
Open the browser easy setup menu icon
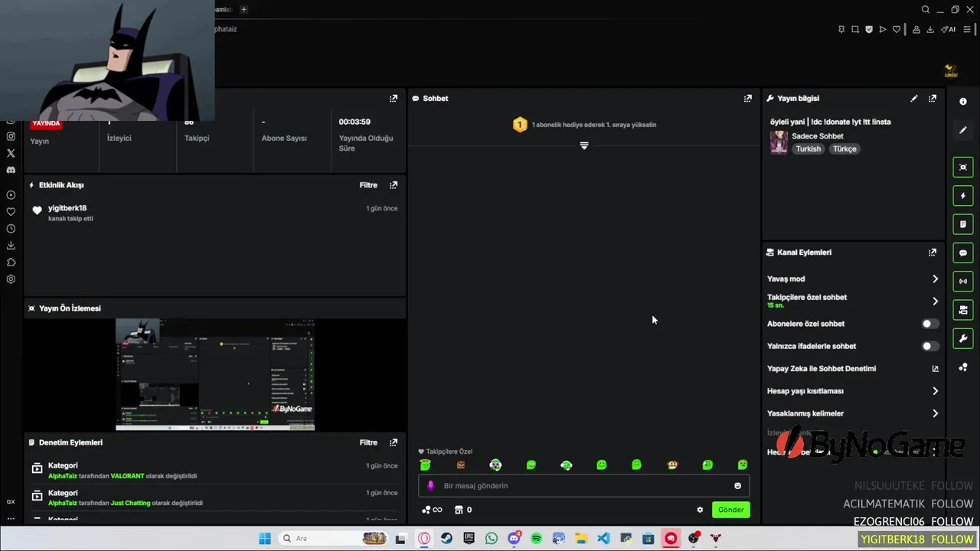pyautogui.click(x=967, y=29)
